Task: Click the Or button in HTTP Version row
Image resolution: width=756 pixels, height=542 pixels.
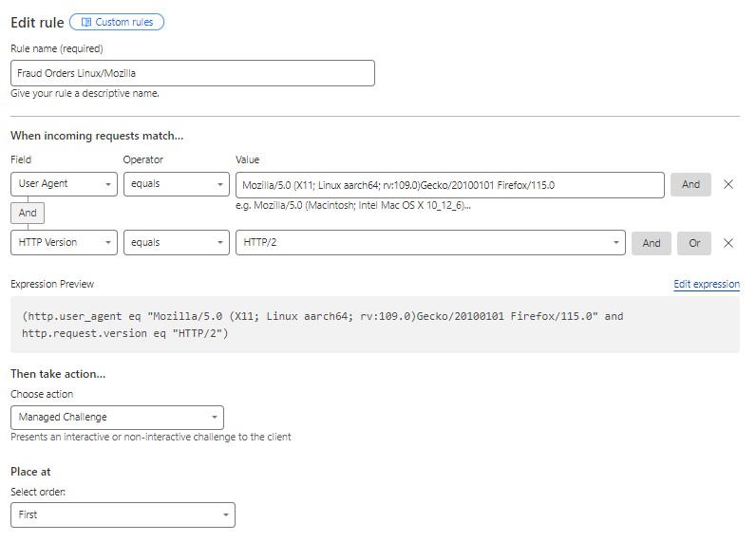Action: (694, 243)
